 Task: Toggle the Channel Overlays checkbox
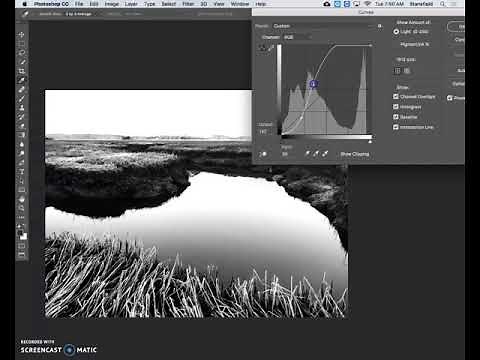pyautogui.click(x=396, y=97)
